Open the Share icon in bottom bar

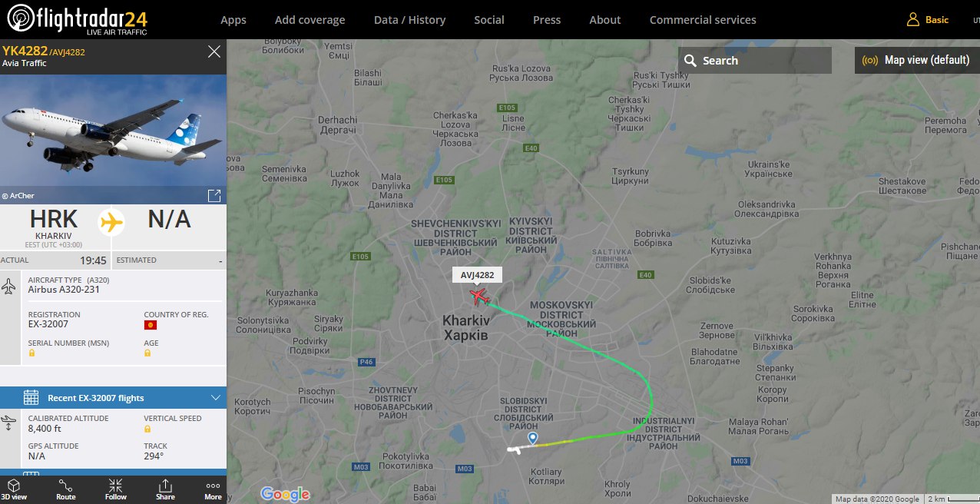click(x=165, y=486)
